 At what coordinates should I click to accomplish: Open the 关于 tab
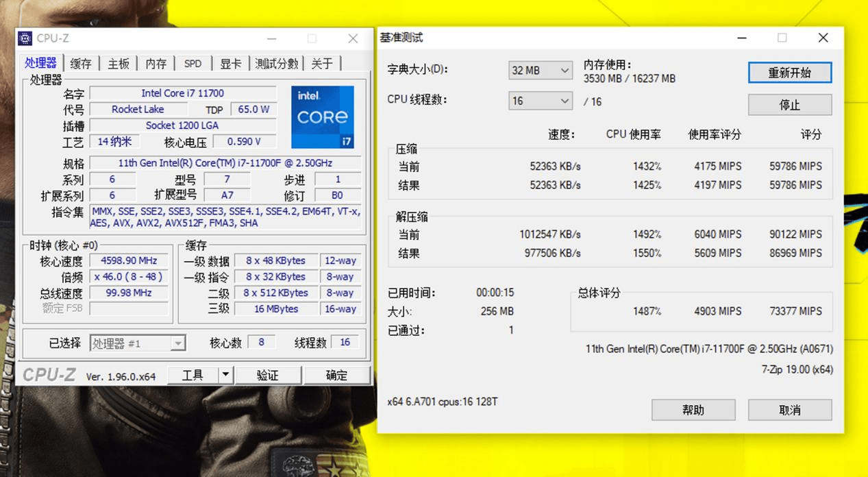pyautogui.click(x=322, y=64)
